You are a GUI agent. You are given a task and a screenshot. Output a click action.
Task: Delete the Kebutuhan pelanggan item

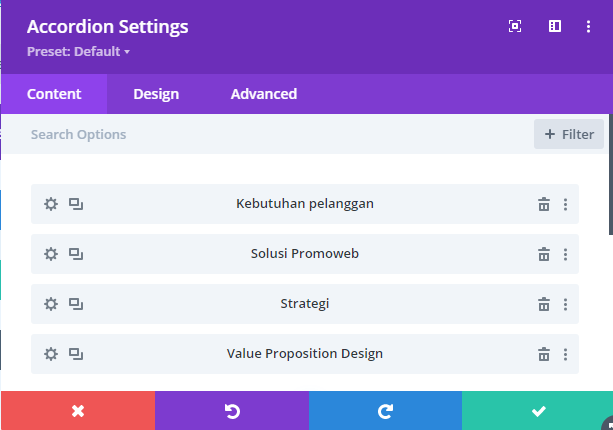coord(544,204)
